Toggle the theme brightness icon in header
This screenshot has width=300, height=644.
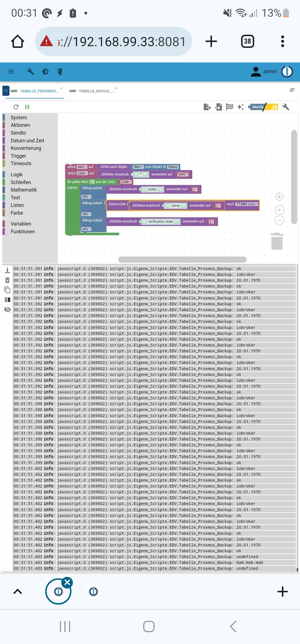pos(45,72)
